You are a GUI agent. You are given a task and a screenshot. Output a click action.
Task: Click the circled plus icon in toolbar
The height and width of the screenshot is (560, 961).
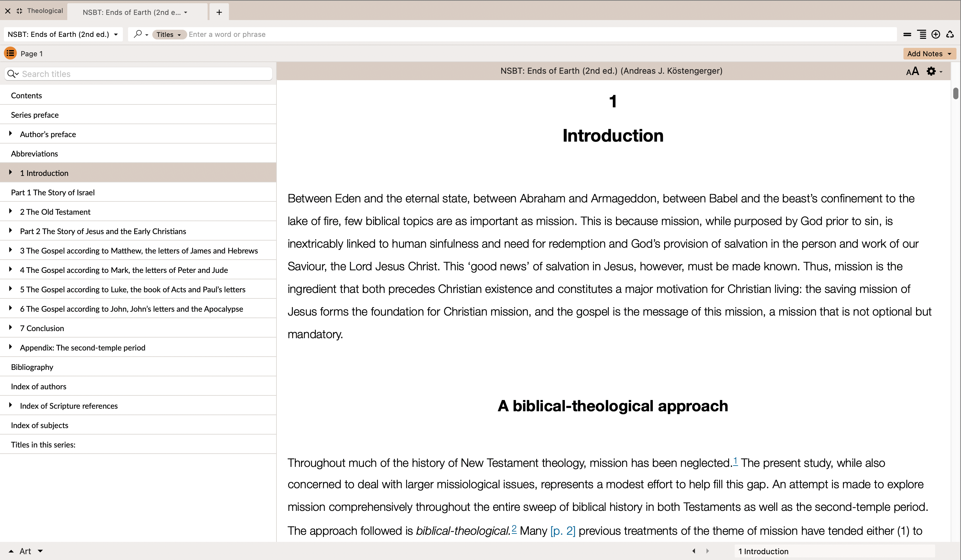click(x=936, y=34)
